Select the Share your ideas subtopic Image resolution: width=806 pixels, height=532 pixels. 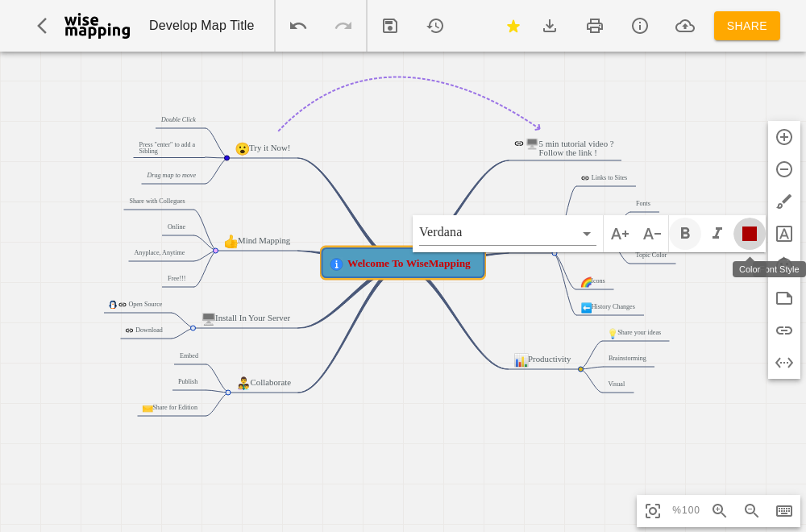[x=639, y=332]
